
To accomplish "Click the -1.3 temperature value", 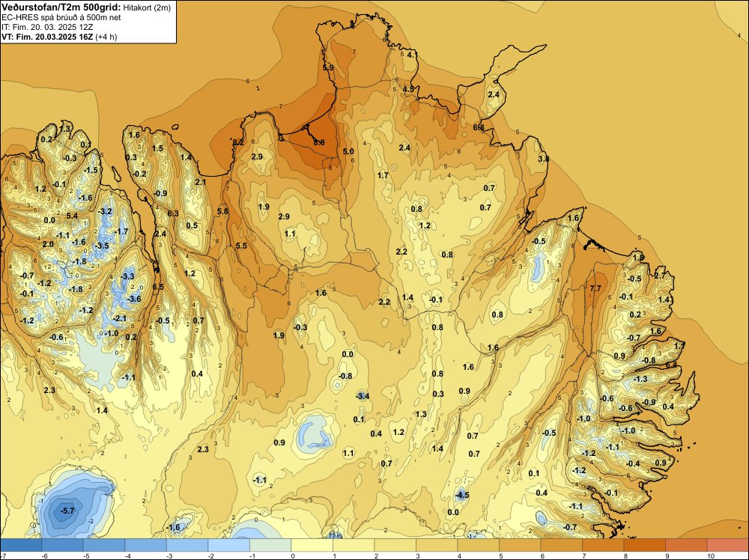I will (x=640, y=379).
